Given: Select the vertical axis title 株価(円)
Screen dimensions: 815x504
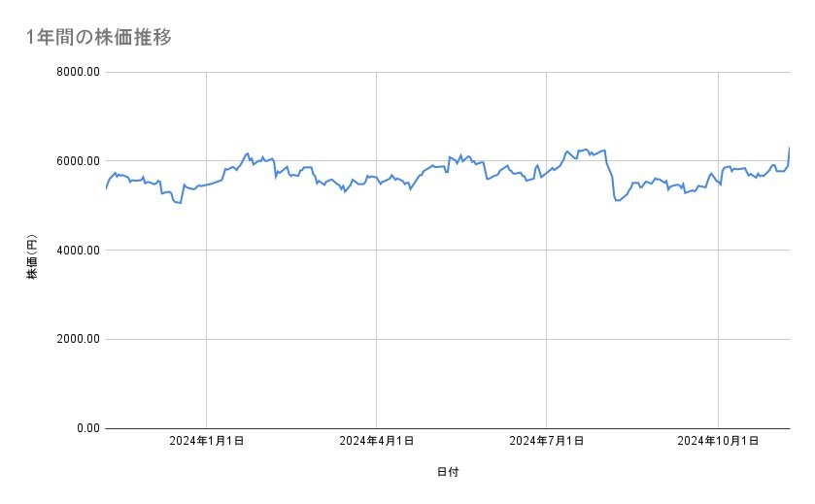Looking at the screenshot, I should pyautogui.click(x=32, y=257).
